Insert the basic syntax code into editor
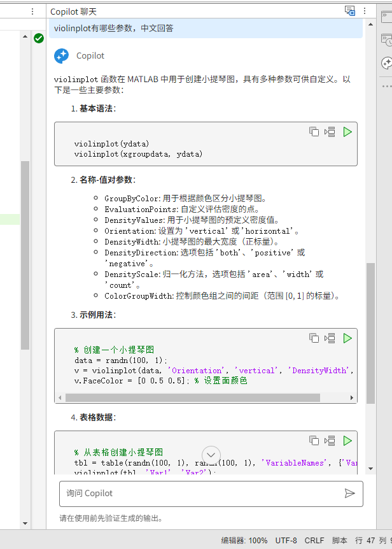Viewport: 392px width, 549px height. [330, 132]
